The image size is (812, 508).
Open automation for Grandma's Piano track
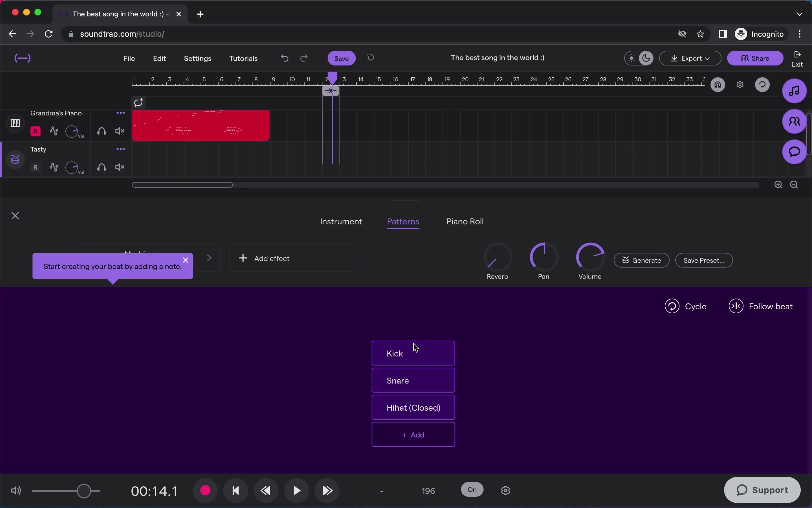coord(54,131)
